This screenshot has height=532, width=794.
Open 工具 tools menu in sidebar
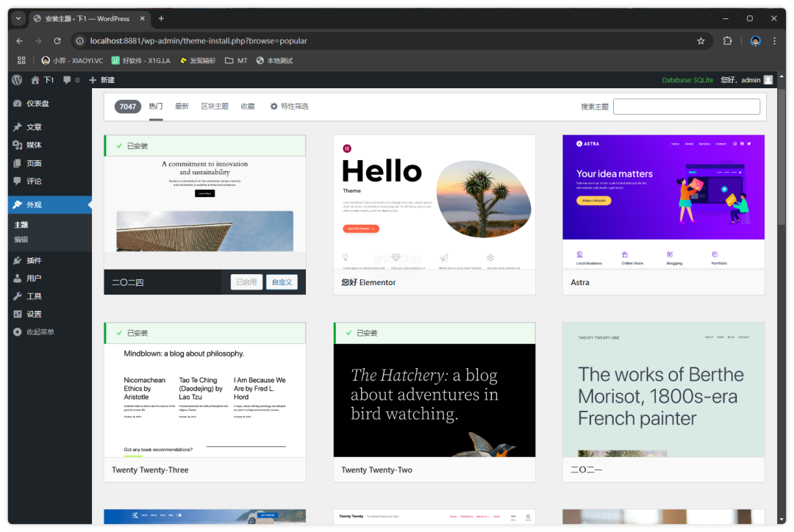coord(50,296)
